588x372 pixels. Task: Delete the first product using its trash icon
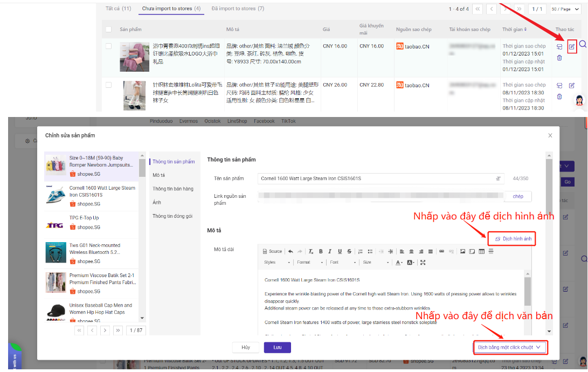coord(559,58)
